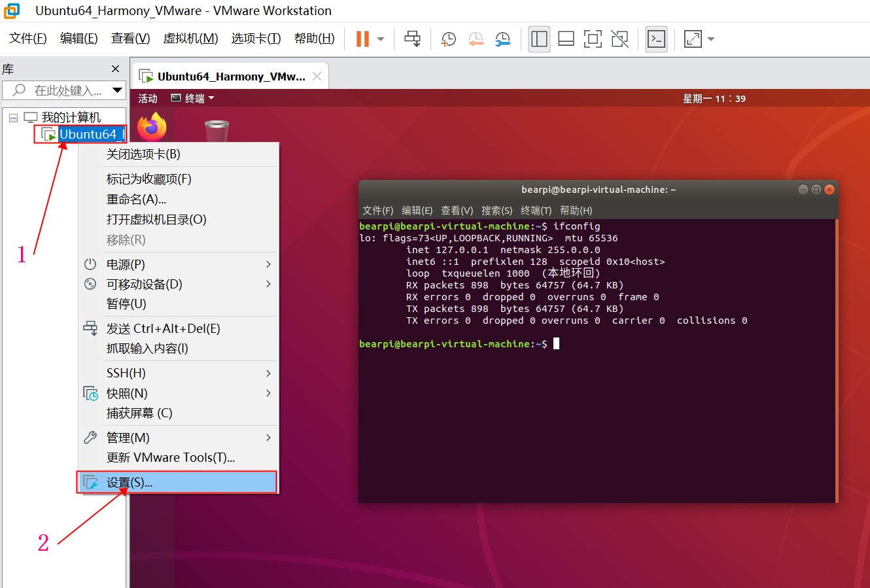Expand the 快照(N) submenu
Viewport: 870px width, 588px height.
pyautogui.click(x=178, y=394)
